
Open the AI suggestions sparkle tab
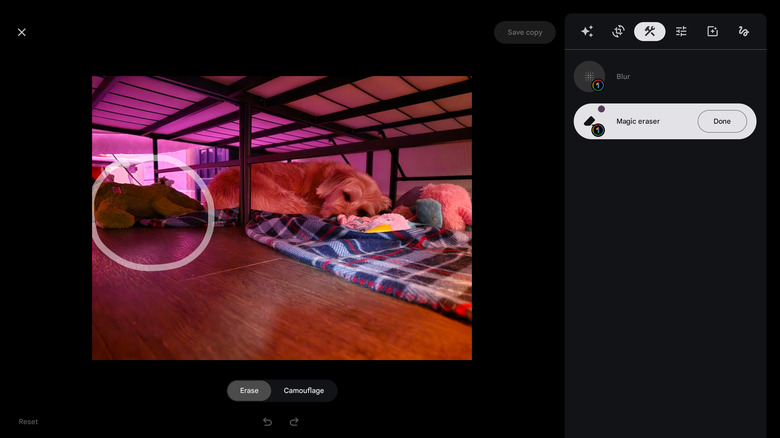[x=587, y=31]
